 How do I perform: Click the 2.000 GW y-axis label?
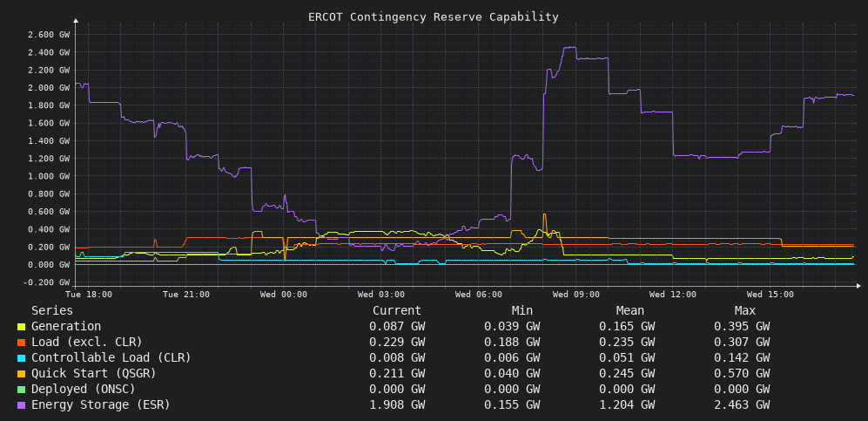(49, 87)
